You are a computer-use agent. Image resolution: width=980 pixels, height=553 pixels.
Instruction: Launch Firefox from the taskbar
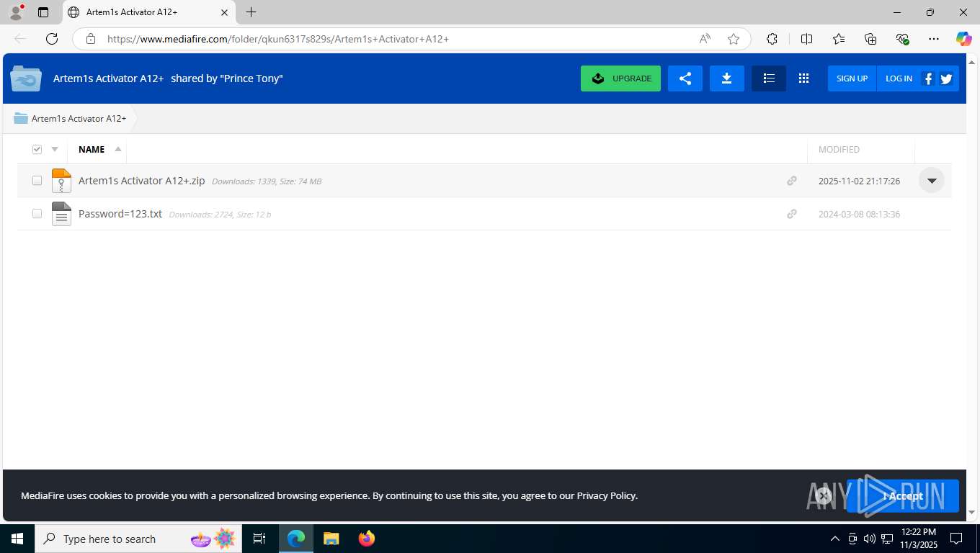(x=367, y=539)
